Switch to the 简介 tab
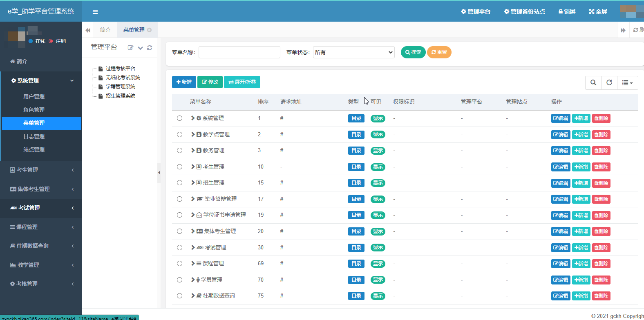 tap(105, 30)
